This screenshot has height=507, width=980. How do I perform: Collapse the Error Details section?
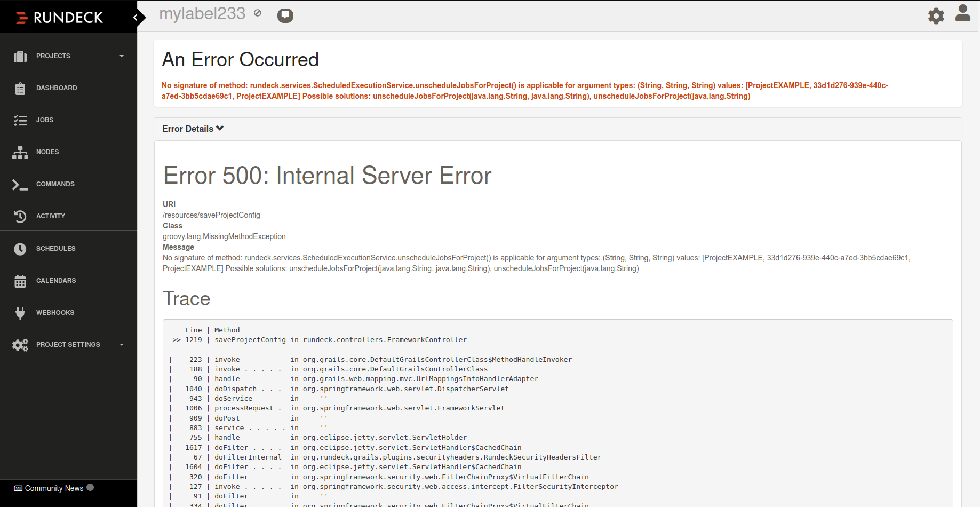coord(193,129)
